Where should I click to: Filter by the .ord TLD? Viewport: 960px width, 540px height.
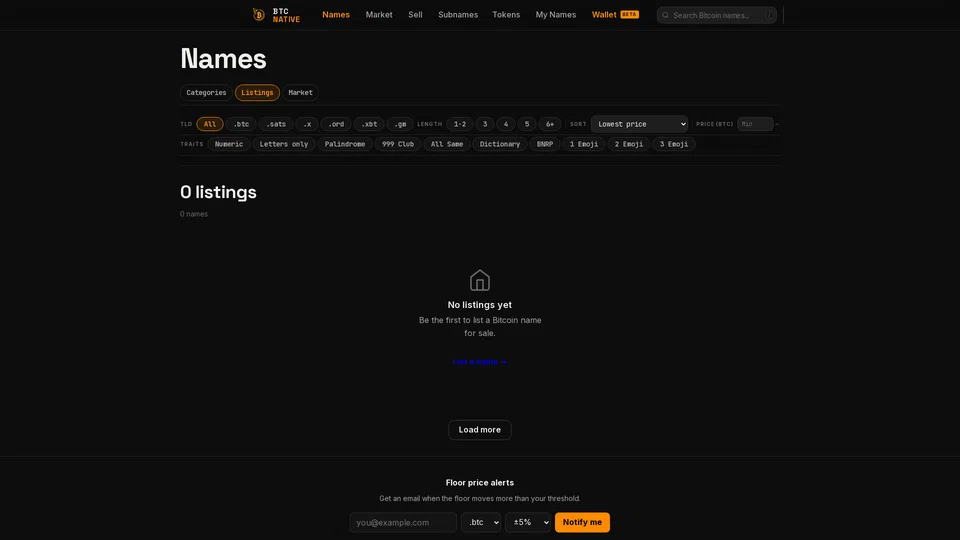336,124
